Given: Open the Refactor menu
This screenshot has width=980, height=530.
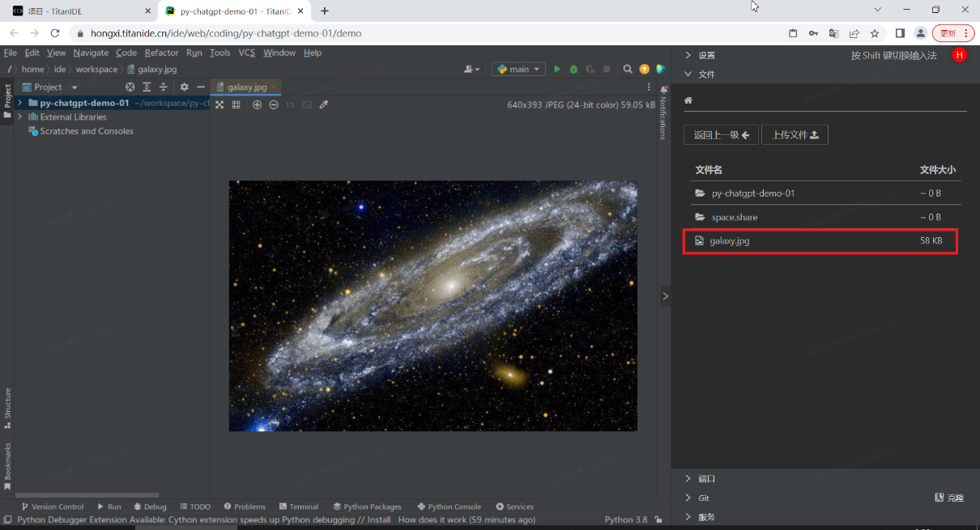Looking at the screenshot, I should (161, 53).
